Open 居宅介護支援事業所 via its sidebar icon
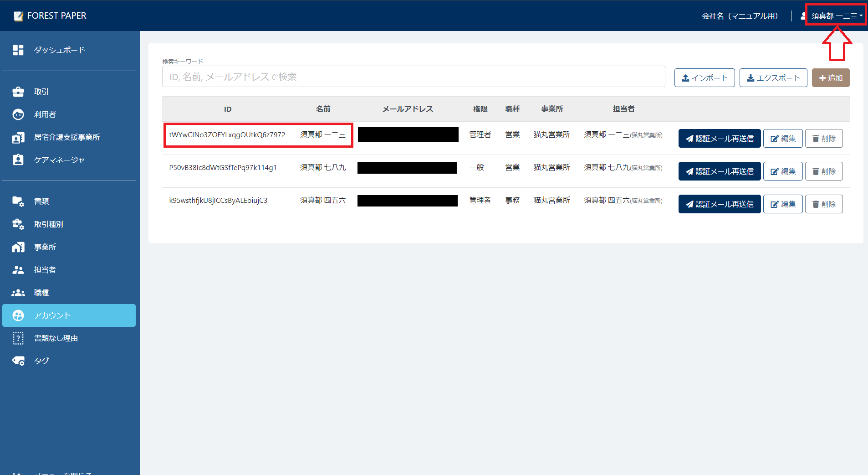 click(18, 137)
